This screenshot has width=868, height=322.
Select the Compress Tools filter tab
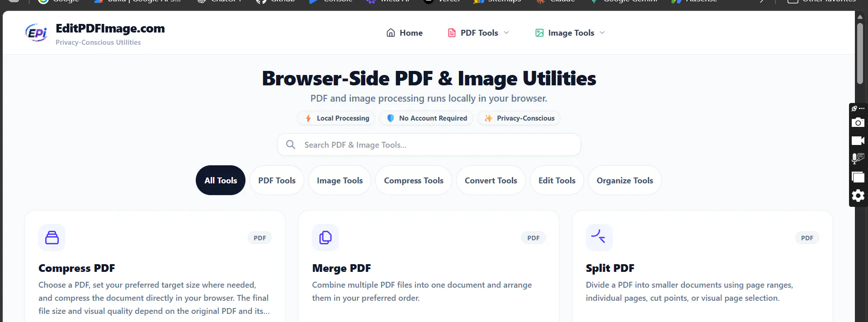pos(414,180)
